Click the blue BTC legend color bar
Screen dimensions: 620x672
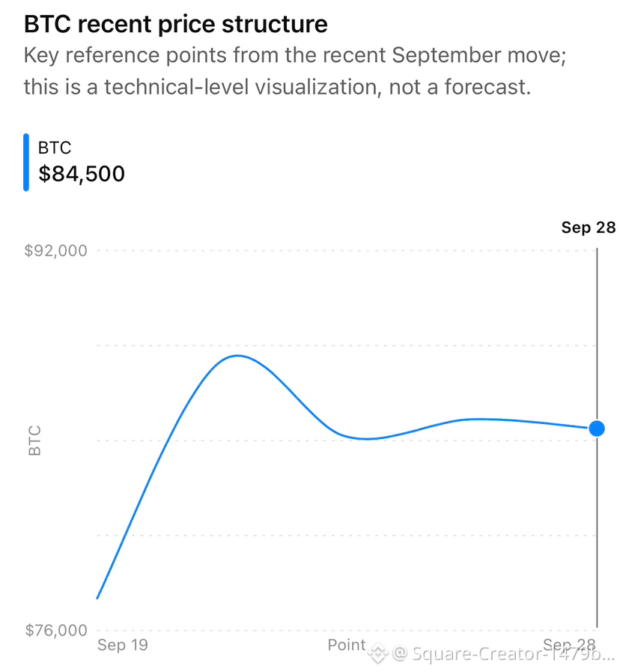tap(26, 162)
